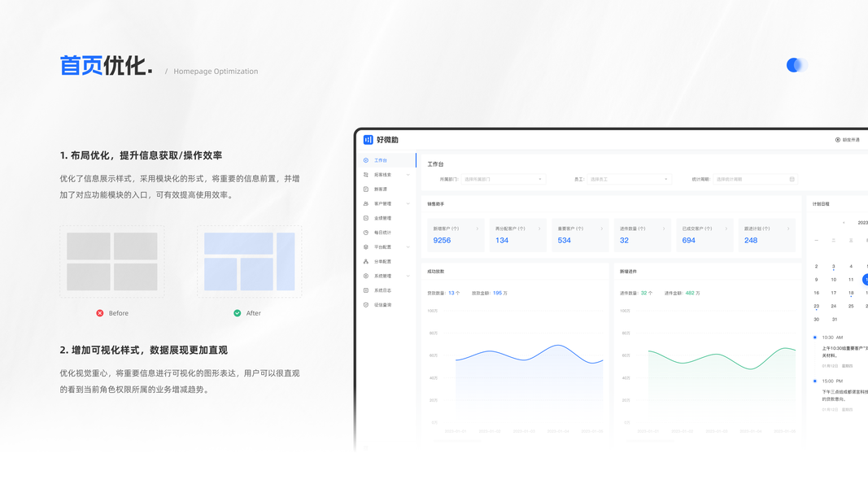Viewport: 868px width, 488px height.
Task: Click the arrow on 跟进计划 card
Action: point(788,229)
